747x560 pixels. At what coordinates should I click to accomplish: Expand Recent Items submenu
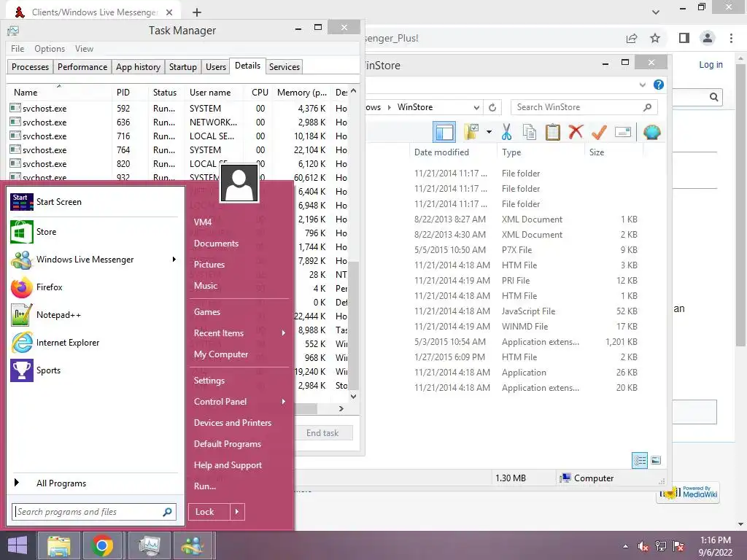284,332
